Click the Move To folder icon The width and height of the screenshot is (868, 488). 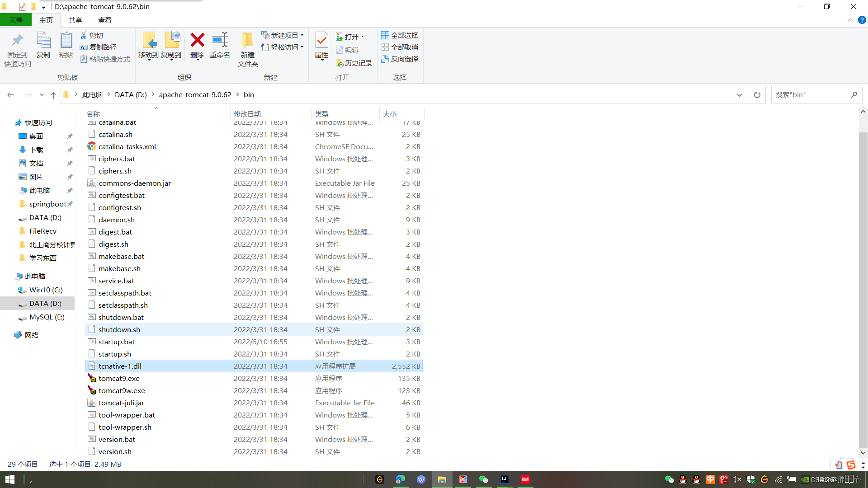149,41
